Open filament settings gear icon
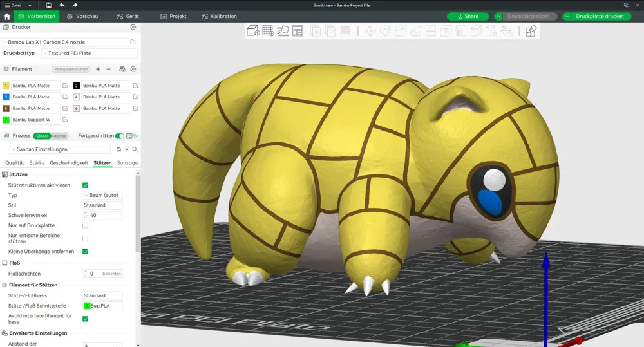The width and height of the screenshot is (644, 347). click(x=133, y=69)
